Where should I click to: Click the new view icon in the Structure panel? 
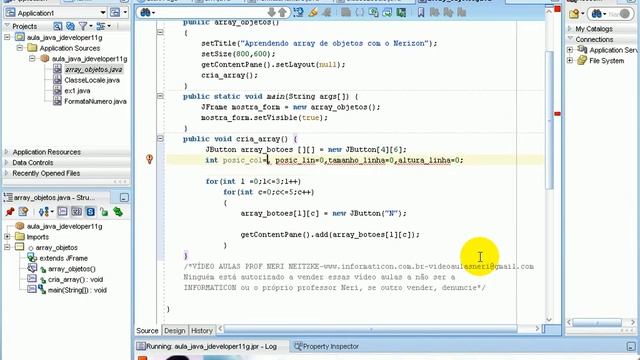coord(23,211)
